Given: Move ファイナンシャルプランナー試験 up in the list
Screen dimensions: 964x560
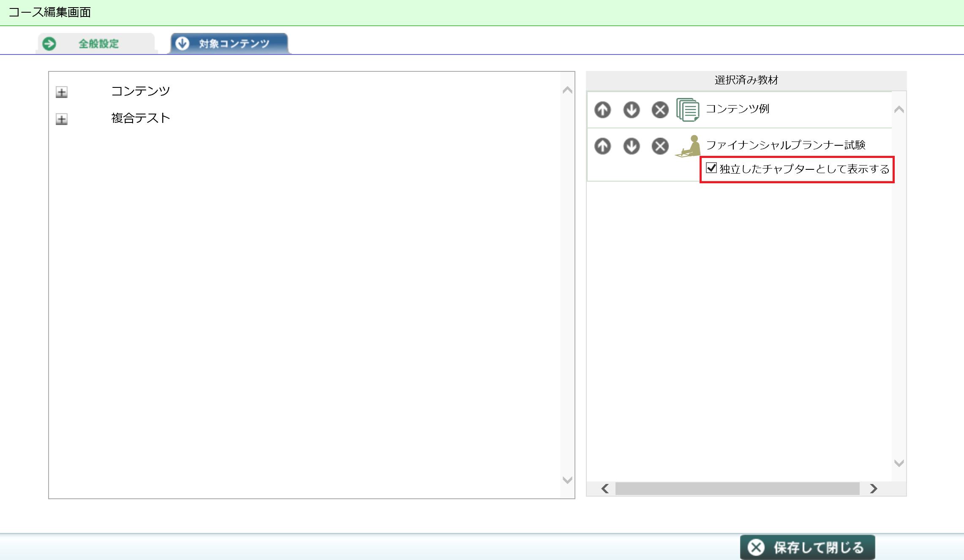Looking at the screenshot, I should coord(602,146).
